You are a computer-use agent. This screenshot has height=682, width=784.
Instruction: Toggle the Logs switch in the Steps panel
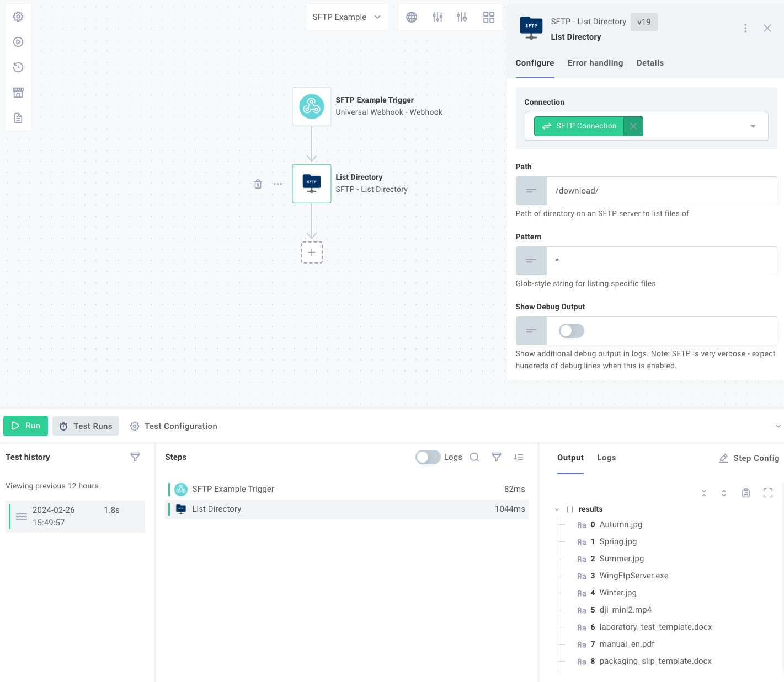coord(428,457)
